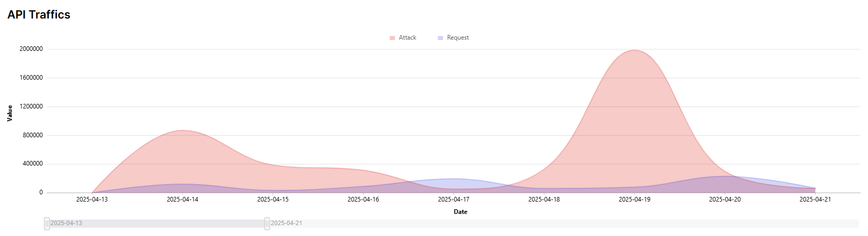868x236 pixels.
Task: Select the 2025-04-20 x-axis date label
Action: coord(725,199)
